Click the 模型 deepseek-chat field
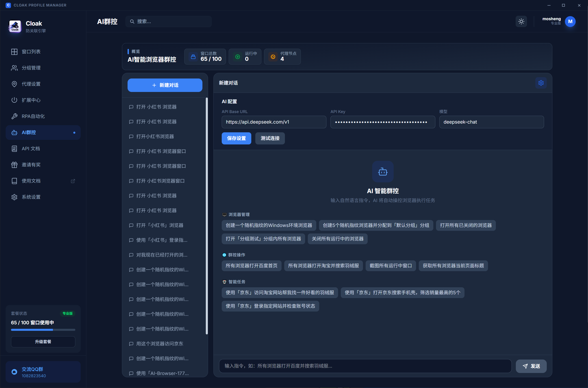The image size is (588, 388). click(x=491, y=122)
